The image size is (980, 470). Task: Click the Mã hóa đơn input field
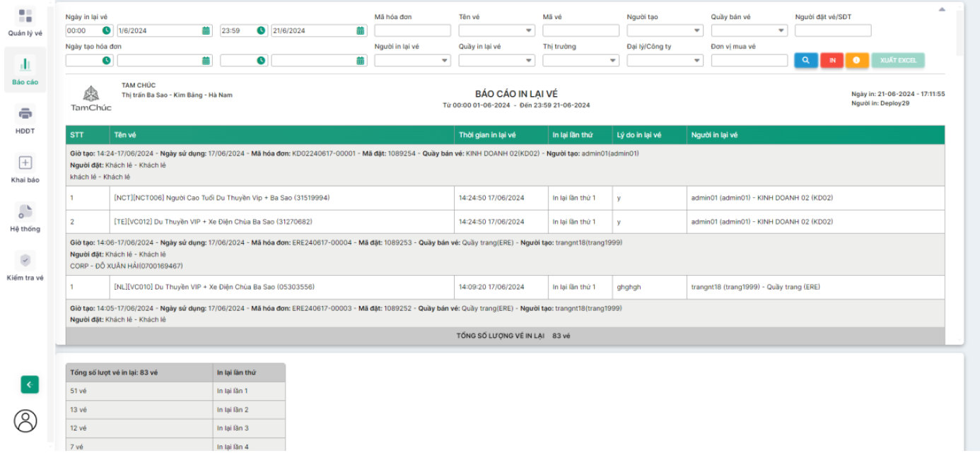[x=412, y=31]
